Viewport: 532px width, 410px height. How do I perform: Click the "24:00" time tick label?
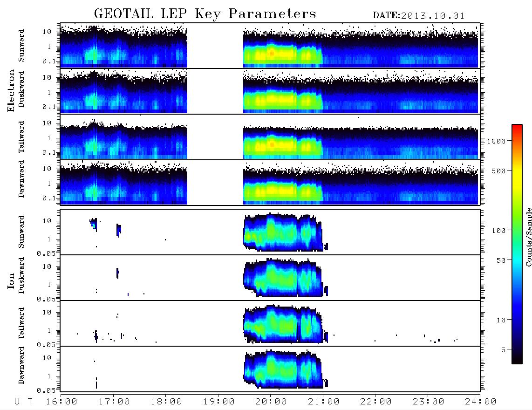pyautogui.click(x=481, y=402)
